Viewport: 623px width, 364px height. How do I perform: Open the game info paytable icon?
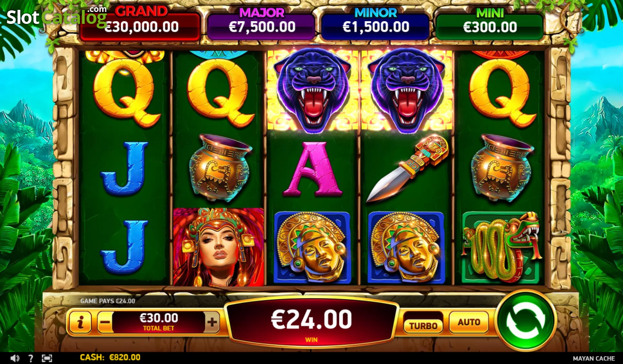[x=80, y=323]
